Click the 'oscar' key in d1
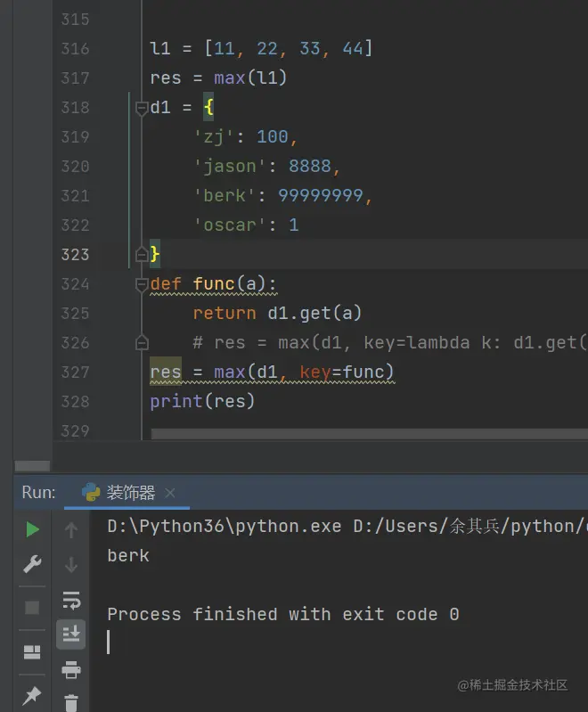Screen dimensions: 588x712 tap(230, 225)
